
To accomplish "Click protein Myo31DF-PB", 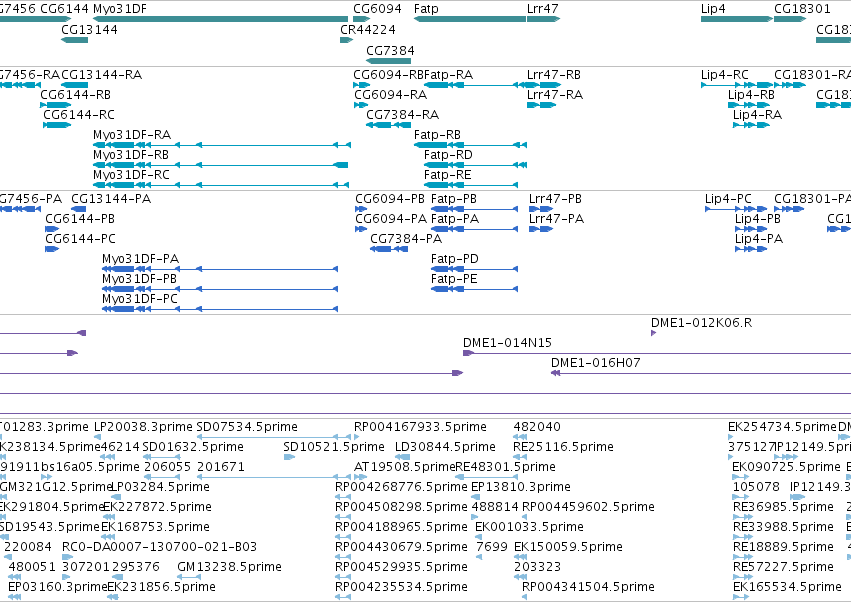I will click(139, 279).
